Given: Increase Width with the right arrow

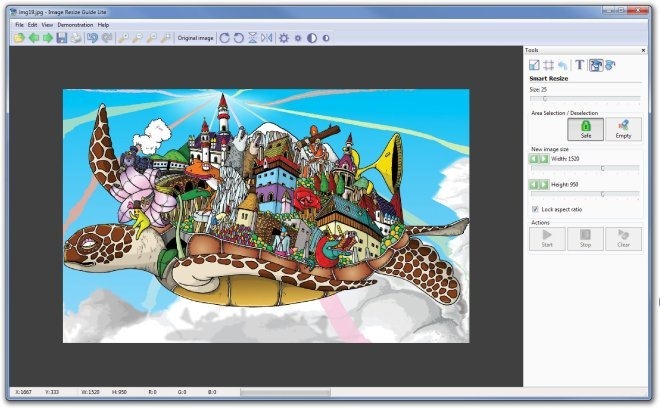Looking at the screenshot, I should [544, 159].
